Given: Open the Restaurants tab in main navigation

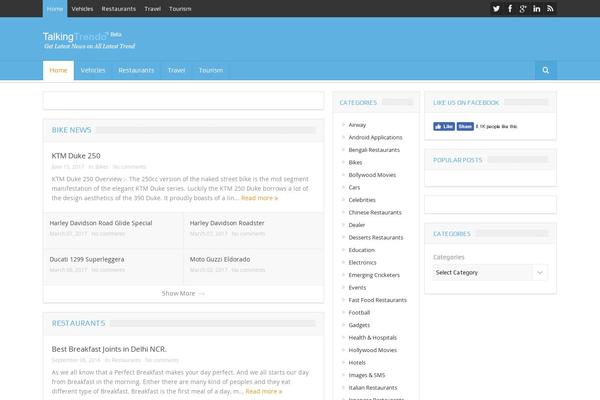Looking at the screenshot, I should pos(136,70).
